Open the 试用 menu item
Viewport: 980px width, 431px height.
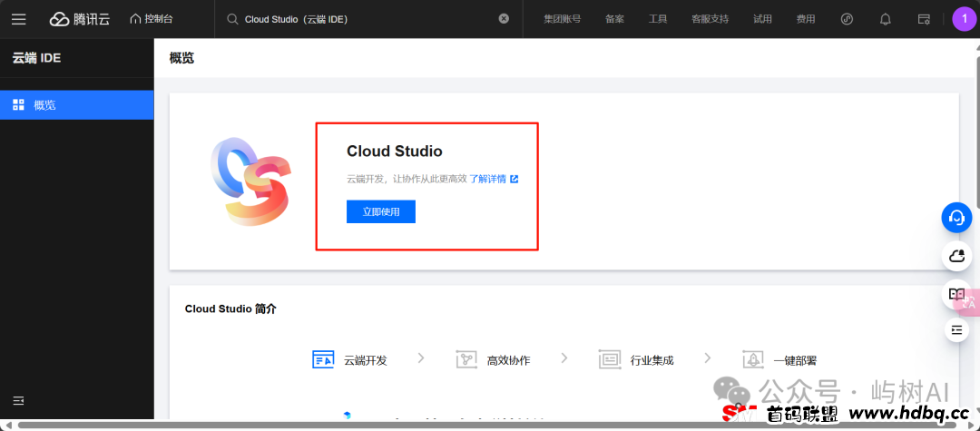point(762,19)
